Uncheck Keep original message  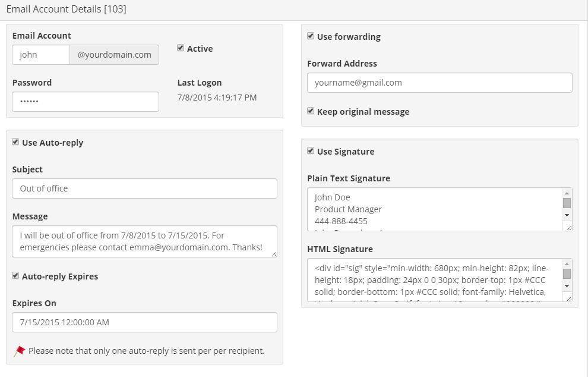311,111
